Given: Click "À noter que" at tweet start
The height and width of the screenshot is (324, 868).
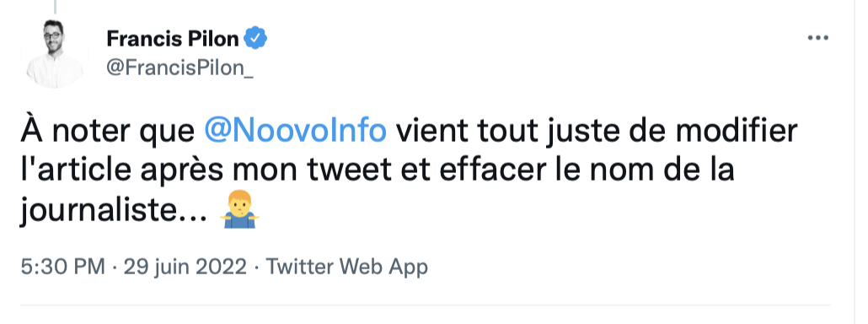Looking at the screenshot, I should click(x=107, y=131).
